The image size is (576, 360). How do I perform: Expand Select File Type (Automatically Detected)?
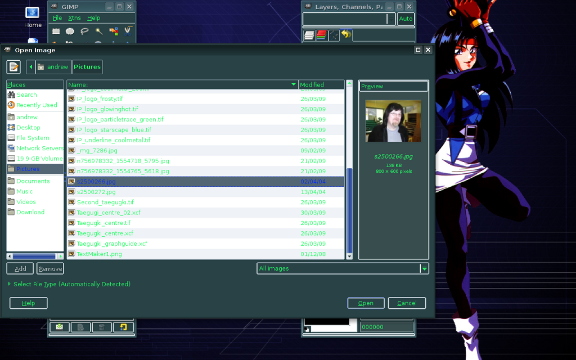pos(69,284)
